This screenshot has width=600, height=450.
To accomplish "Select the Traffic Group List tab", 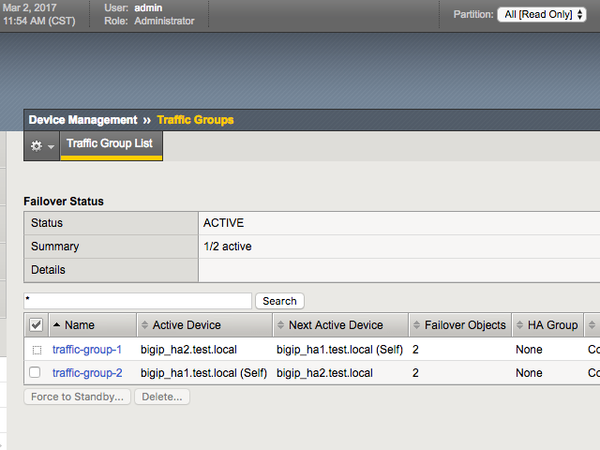I will pos(109,144).
